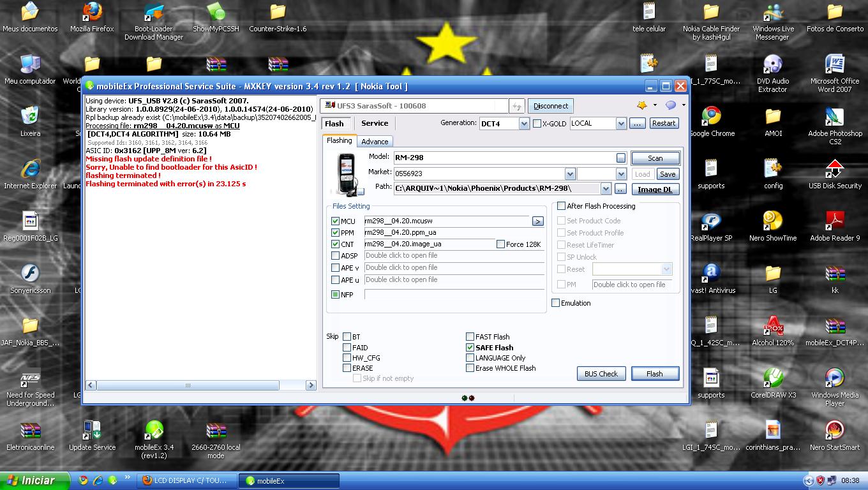868x490 pixels.
Task: Uncheck the CNT file checkbox
Action: tap(335, 244)
